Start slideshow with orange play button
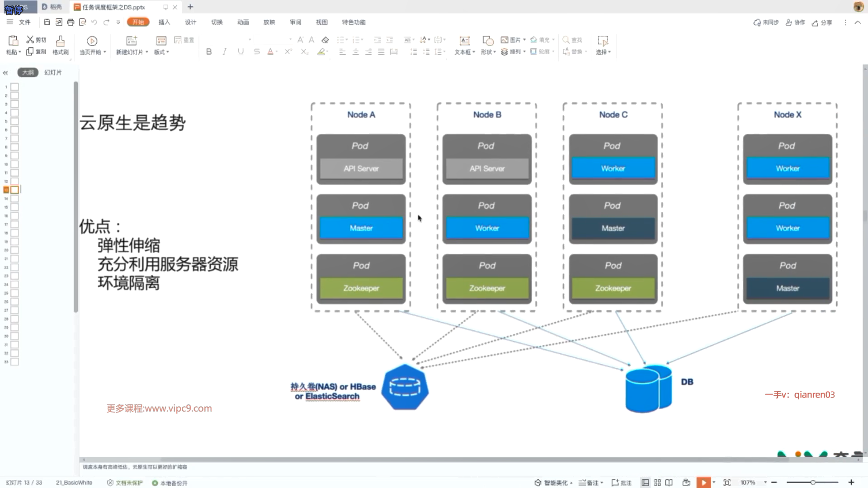The width and height of the screenshot is (868, 488). click(703, 483)
